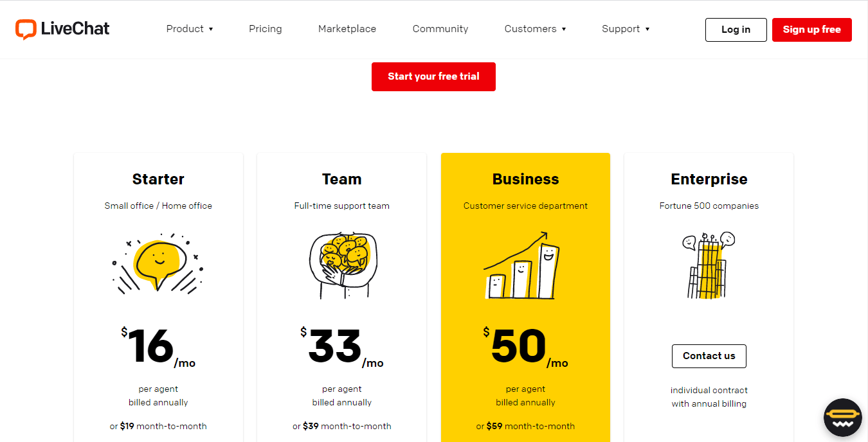Click the Log in button
This screenshot has width=868, height=442.
click(x=736, y=30)
